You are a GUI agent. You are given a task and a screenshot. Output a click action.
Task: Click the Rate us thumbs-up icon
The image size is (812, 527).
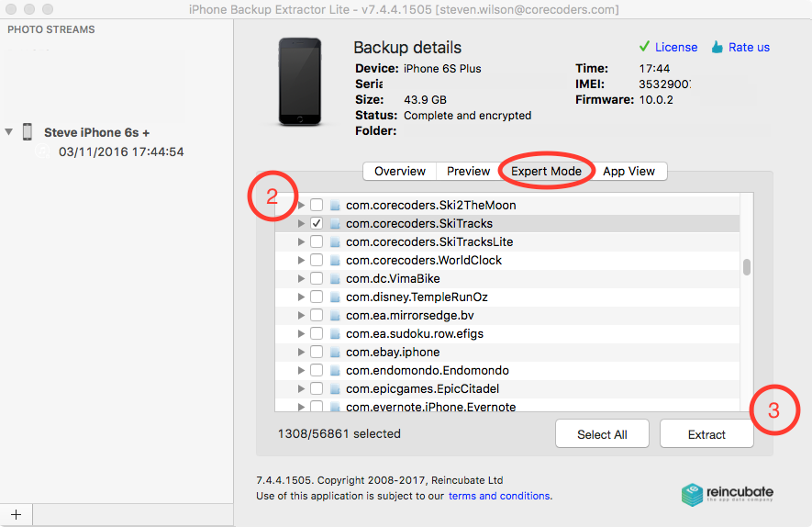(717, 47)
